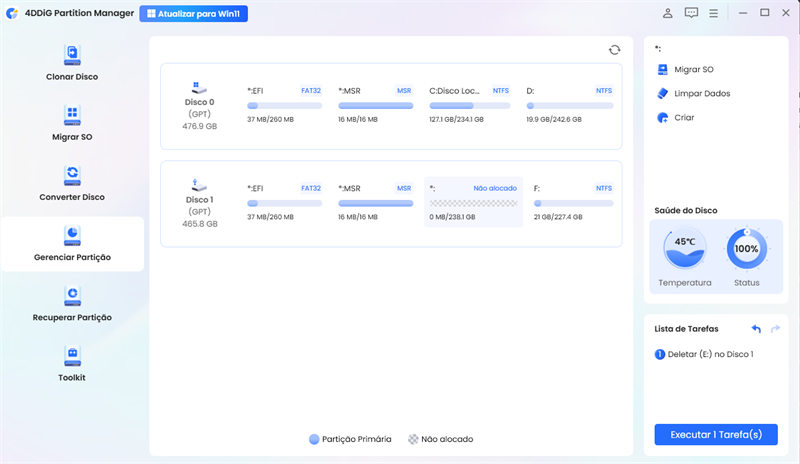Choose Limpar Dados in the right panel
The width and height of the screenshot is (800, 464).
[703, 93]
